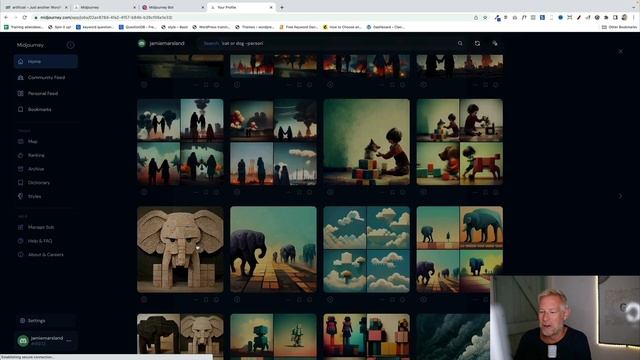Click the browser forward arrow
Viewport: 640px width, 360px height.
pos(16,18)
